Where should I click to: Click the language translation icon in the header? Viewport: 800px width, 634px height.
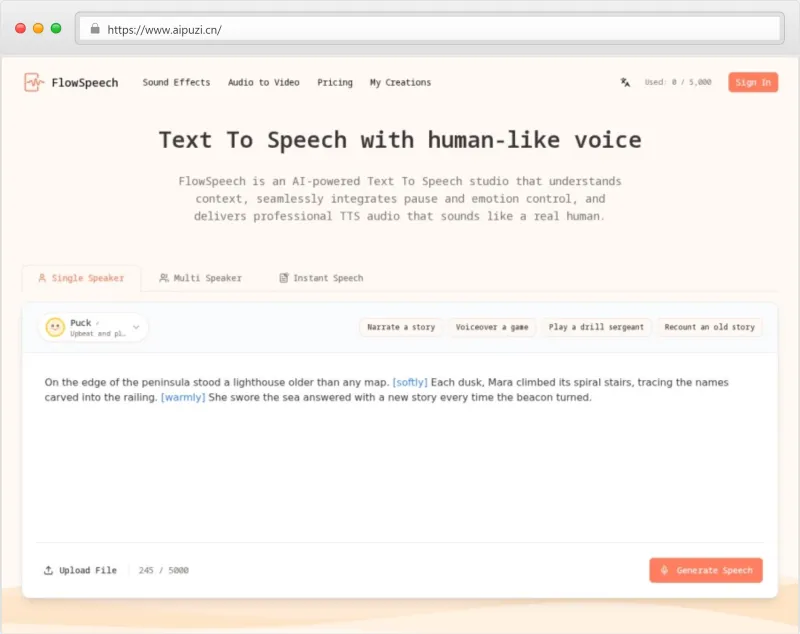tap(624, 82)
